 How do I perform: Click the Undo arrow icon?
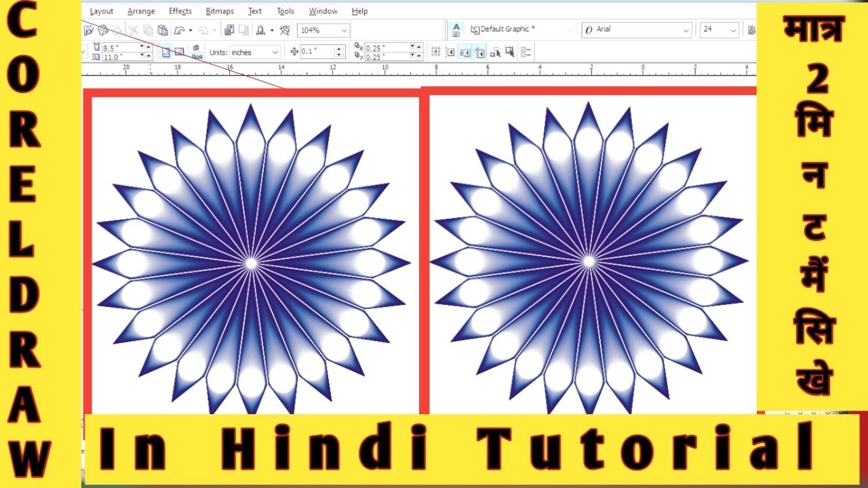pyautogui.click(x=180, y=30)
